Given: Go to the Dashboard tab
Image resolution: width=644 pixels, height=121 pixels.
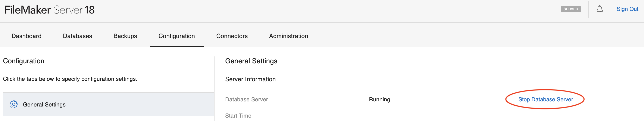Looking at the screenshot, I should click(x=26, y=36).
